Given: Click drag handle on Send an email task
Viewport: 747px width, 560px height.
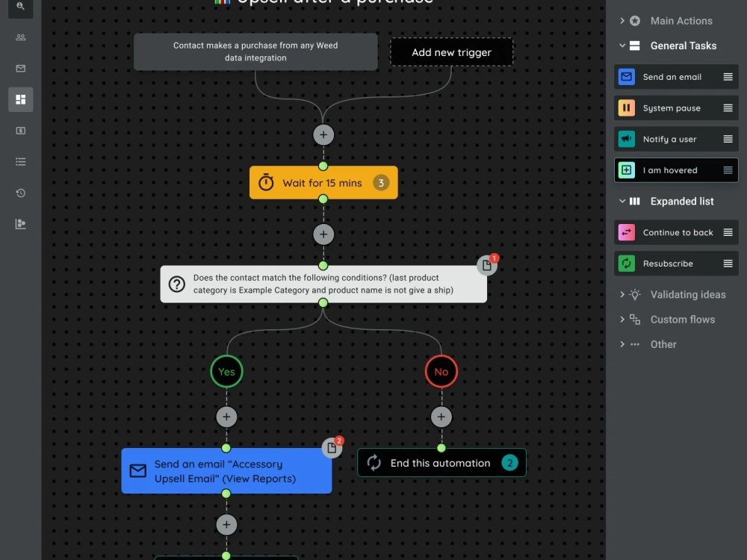Looking at the screenshot, I should [728, 77].
